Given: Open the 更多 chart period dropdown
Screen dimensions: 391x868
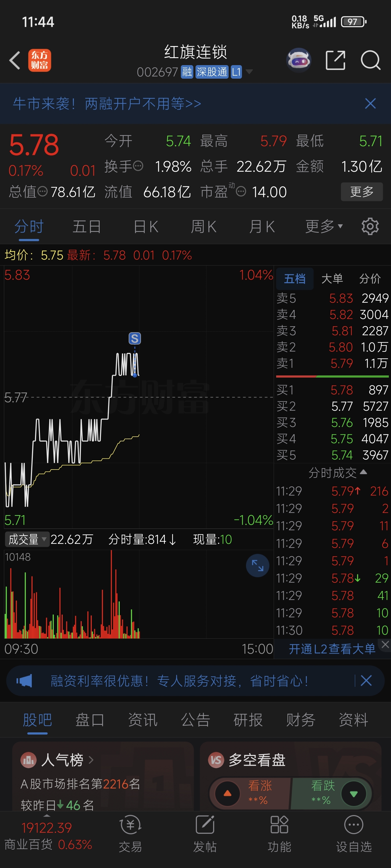Looking at the screenshot, I should click(324, 226).
